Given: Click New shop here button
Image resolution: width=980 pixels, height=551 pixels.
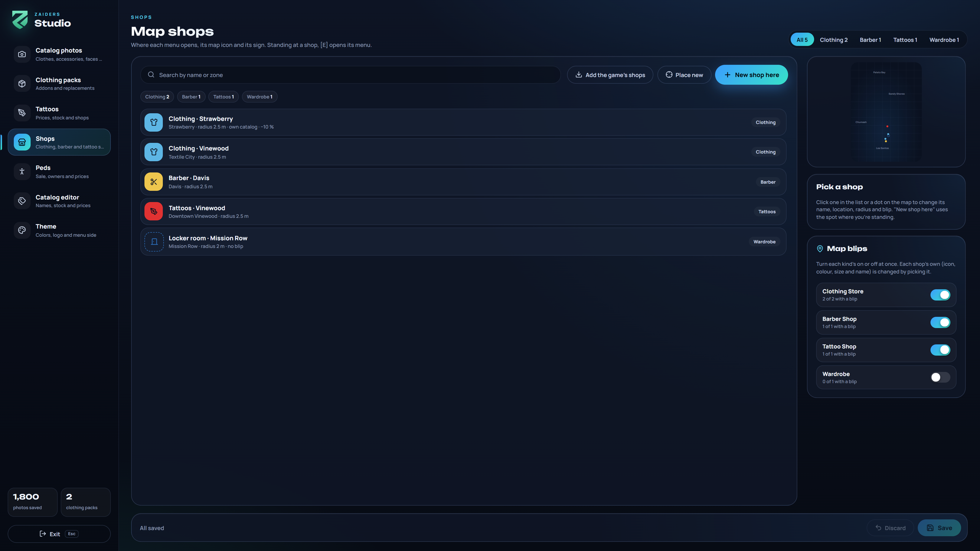Looking at the screenshot, I should (751, 75).
